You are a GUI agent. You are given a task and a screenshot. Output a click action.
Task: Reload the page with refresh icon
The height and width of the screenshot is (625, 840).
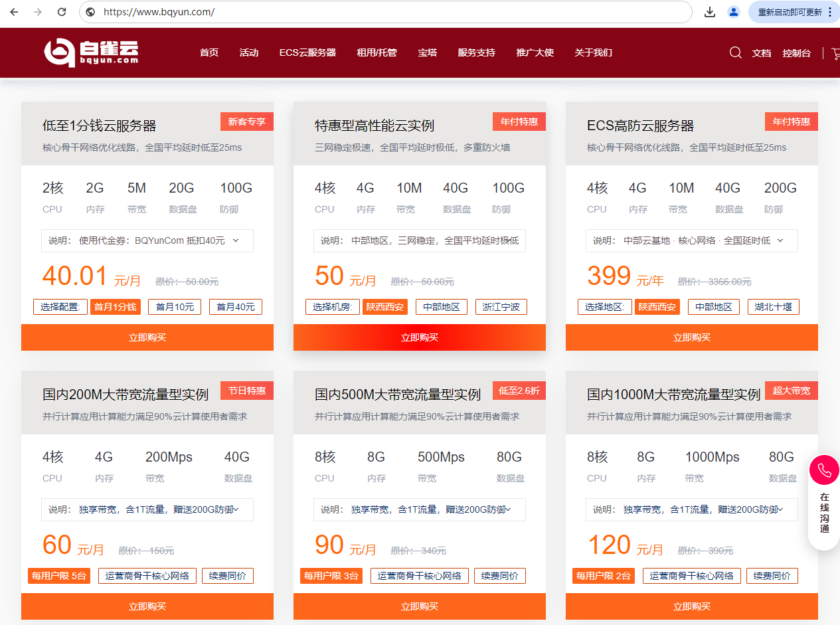[x=62, y=12]
